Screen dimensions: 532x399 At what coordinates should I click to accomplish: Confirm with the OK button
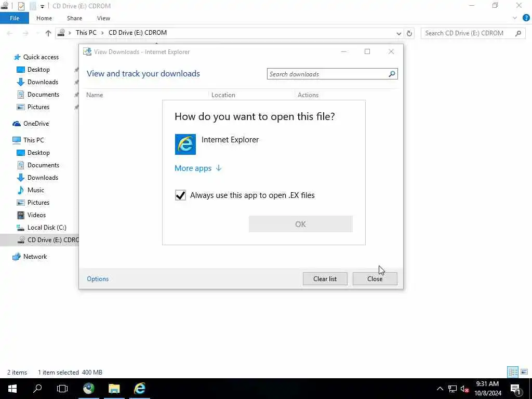[300, 224]
